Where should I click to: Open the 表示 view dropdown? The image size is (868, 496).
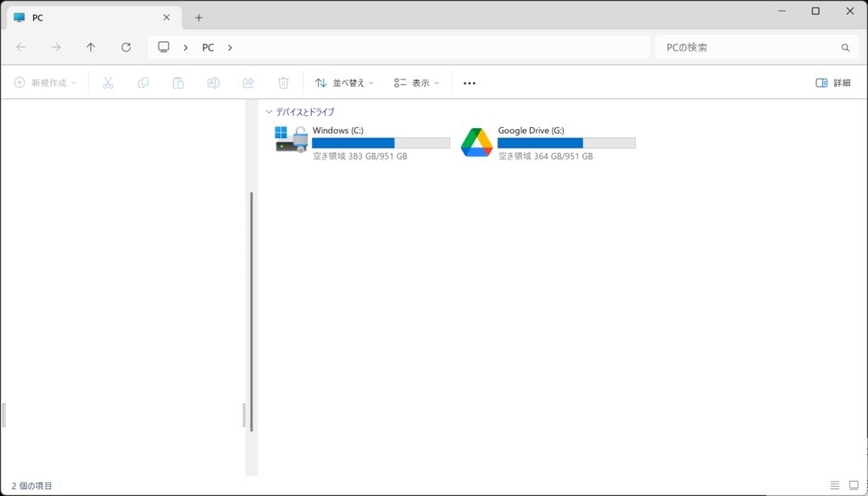click(416, 83)
